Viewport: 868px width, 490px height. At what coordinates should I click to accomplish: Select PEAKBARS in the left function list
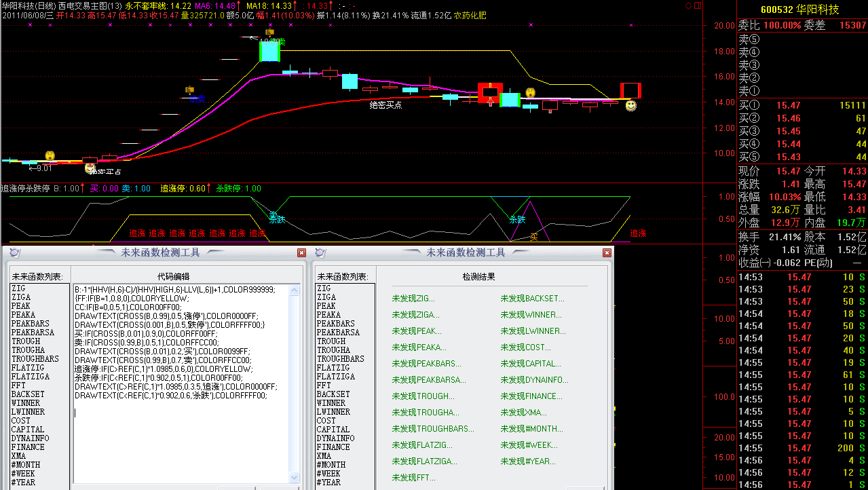coord(31,324)
